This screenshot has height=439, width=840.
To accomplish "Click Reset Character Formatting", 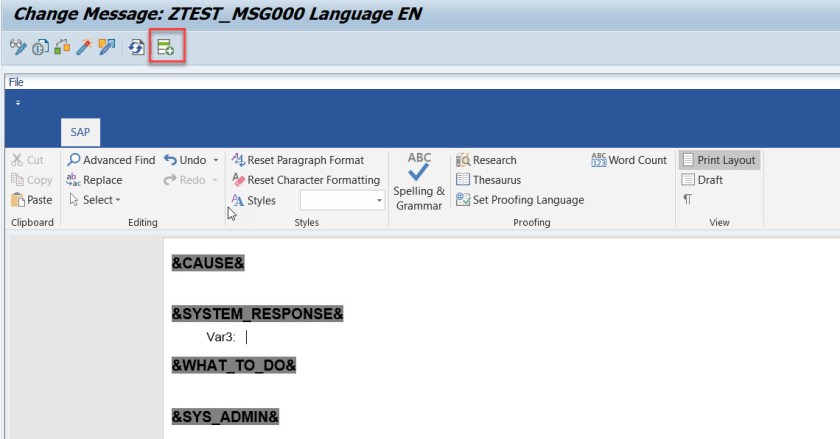I will 306,180.
